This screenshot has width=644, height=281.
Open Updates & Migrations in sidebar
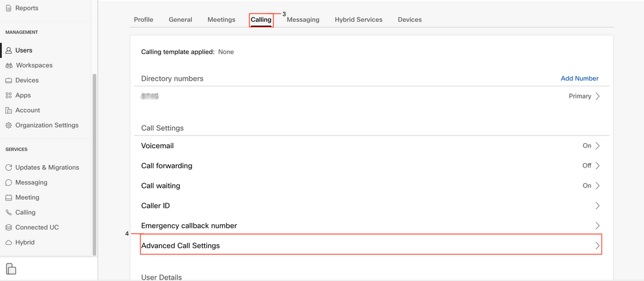pyautogui.click(x=47, y=168)
